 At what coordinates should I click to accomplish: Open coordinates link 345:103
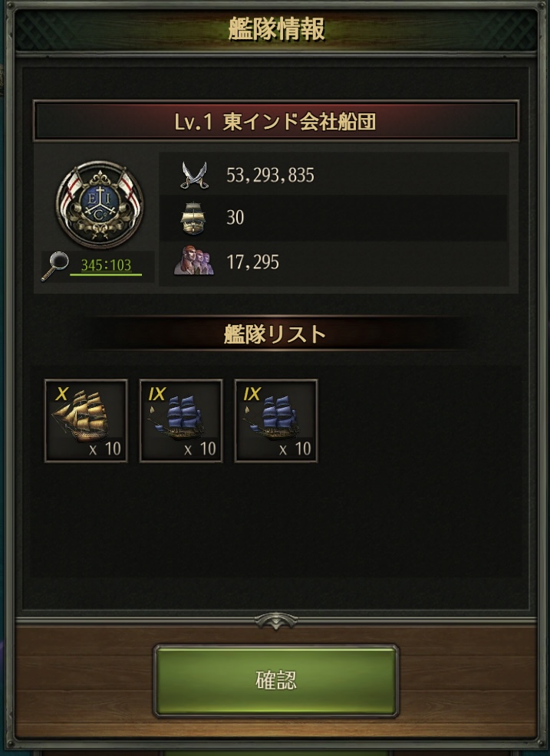(x=106, y=265)
